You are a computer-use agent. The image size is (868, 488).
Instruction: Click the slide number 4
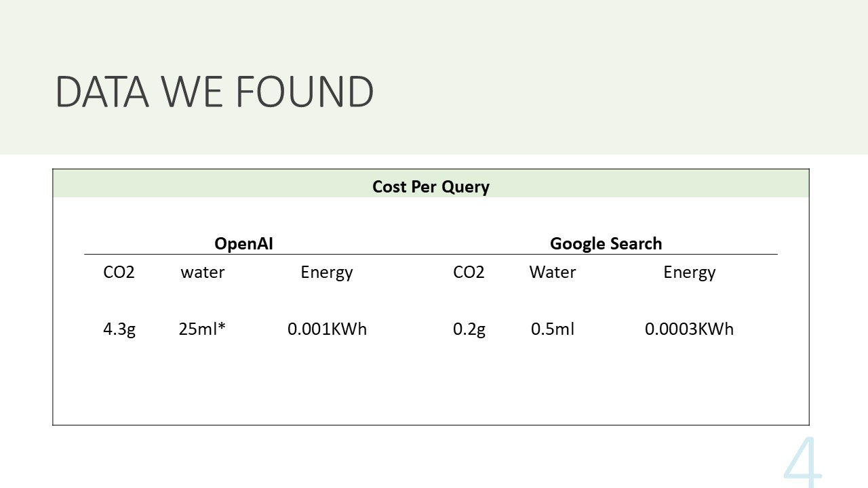(x=803, y=461)
